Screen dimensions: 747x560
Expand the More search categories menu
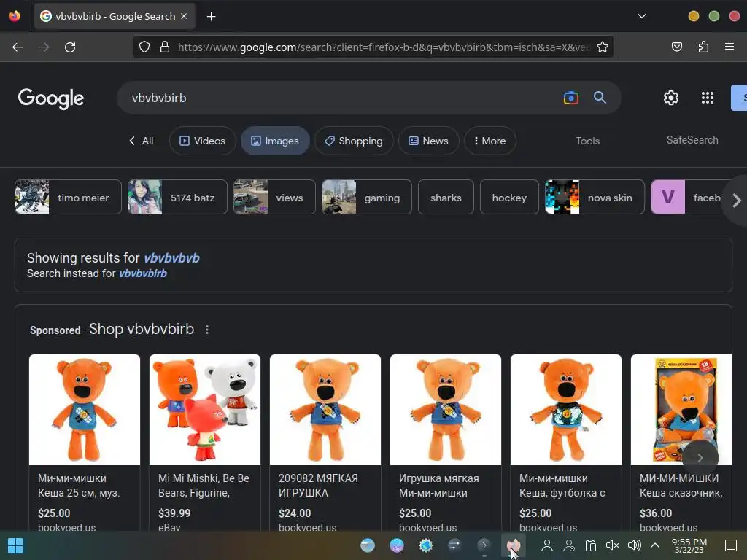tap(489, 141)
